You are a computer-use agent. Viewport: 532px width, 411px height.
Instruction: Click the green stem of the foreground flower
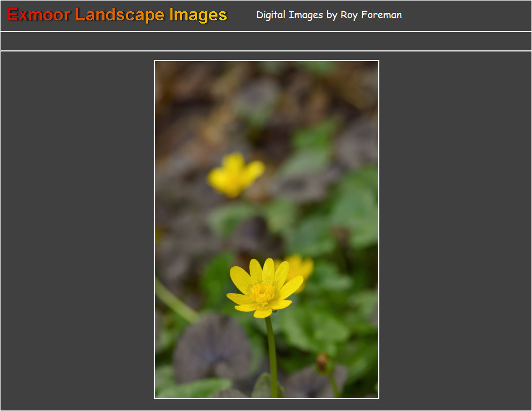272,354
